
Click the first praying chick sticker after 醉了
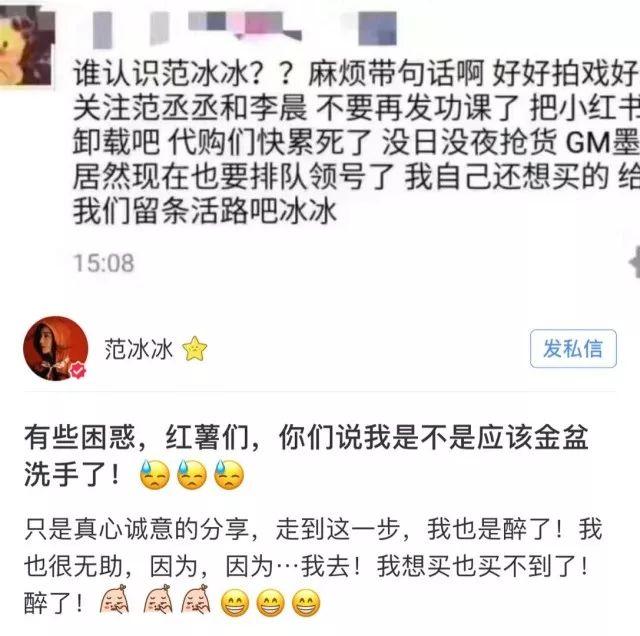click(115, 599)
